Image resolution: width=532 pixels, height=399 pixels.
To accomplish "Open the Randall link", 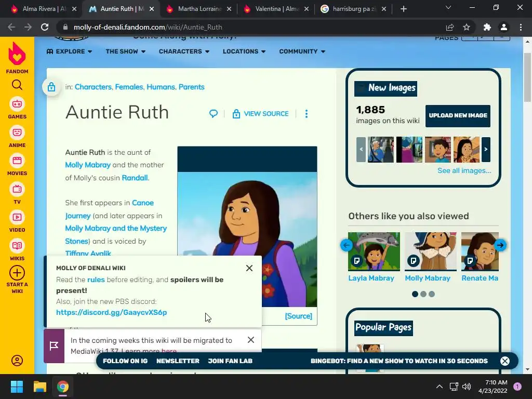I will pos(135,178).
